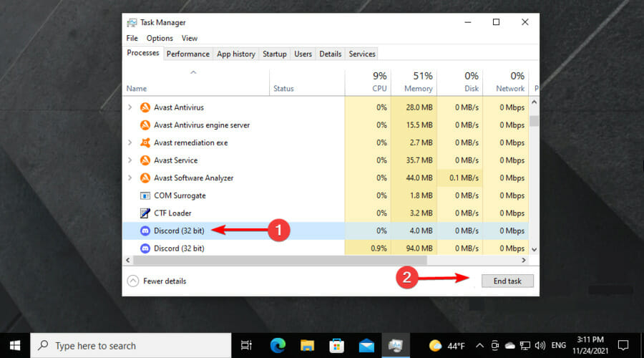Click the Avast Antivirus engine server icon
The image size is (644, 358).
pyautogui.click(x=145, y=125)
